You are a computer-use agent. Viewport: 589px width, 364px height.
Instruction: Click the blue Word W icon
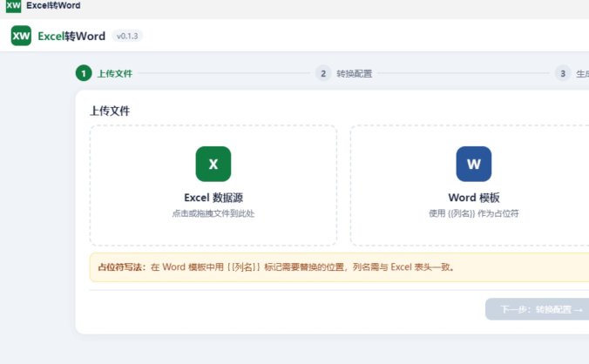[474, 164]
